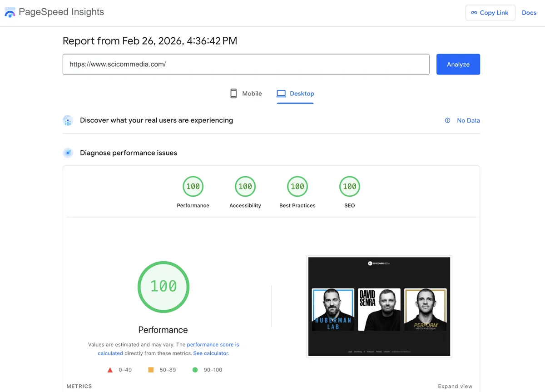The height and width of the screenshot is (392, 545).
Task: Click the chain icon on Copy Link
Action: click(474, 12)
